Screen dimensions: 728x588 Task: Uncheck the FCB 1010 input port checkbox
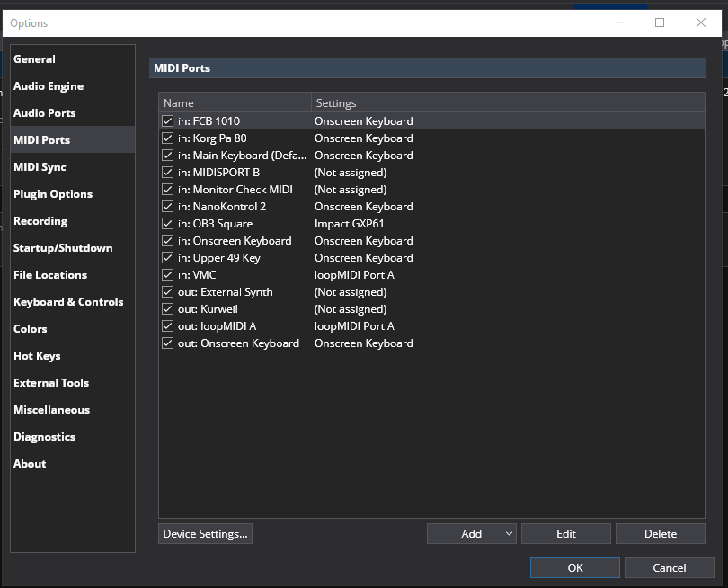tap(167, 121)
